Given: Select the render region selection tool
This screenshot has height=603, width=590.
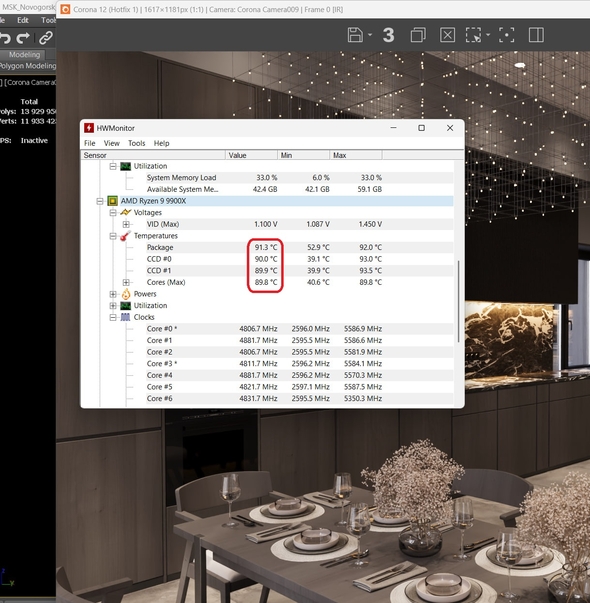Looking at the screenshot, I should (x=473, y=35).
